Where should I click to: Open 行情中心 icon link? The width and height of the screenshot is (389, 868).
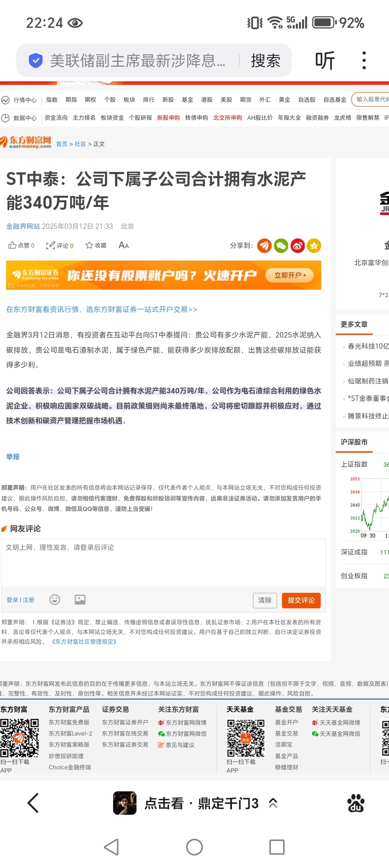(19, 100)
